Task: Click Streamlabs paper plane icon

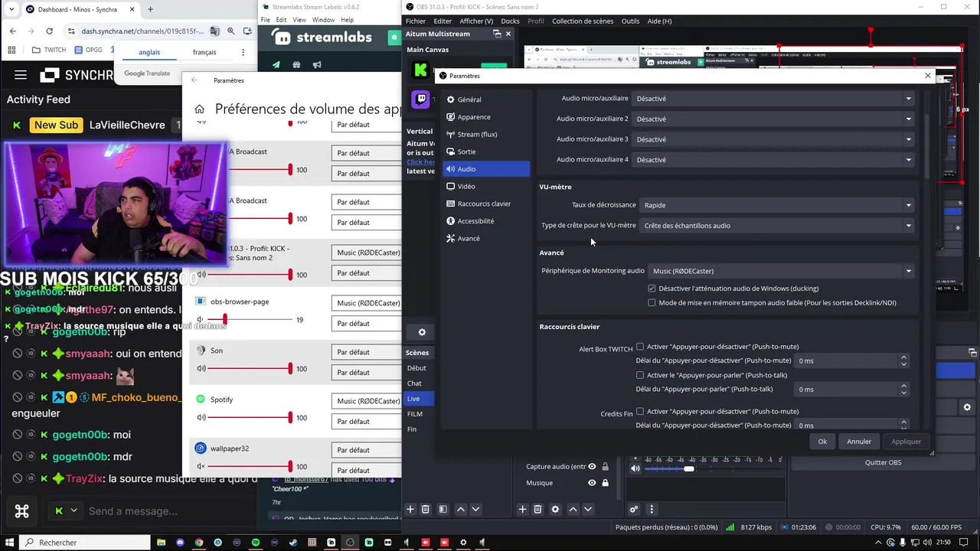Action: (276, 65)
